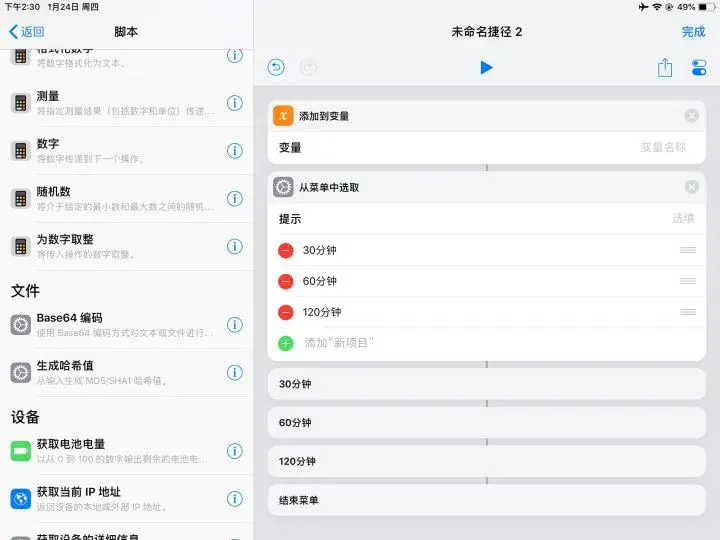
Task: Click the orange variable icon of 添加到变量
Action: (x=283, y=116)
